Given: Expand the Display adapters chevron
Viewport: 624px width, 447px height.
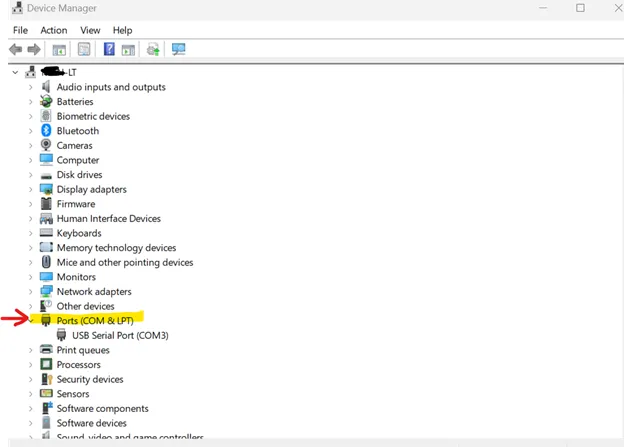Looking at the screenshot, I should click(31, 189).
